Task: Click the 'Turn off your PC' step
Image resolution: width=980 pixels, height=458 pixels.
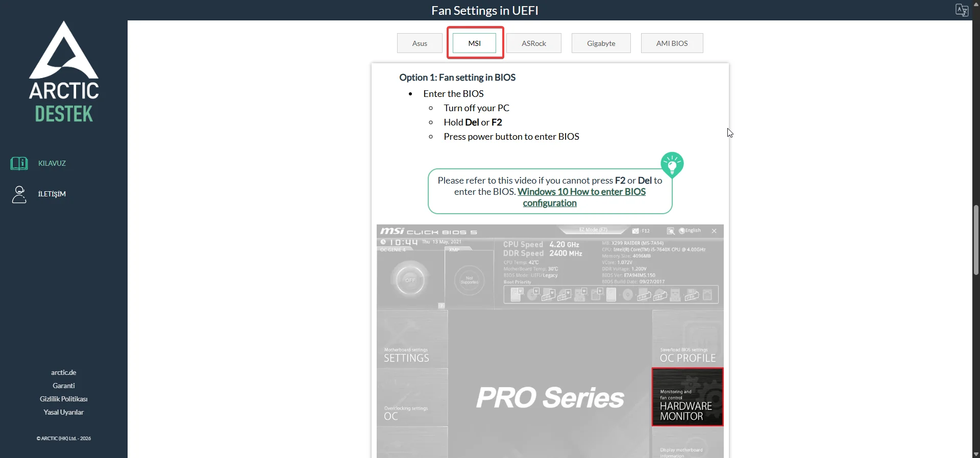Action: click(477, 108)
